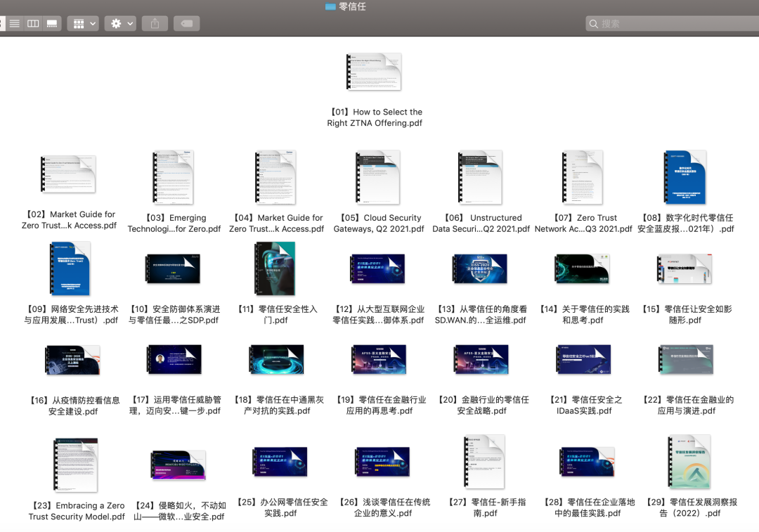The image size is (759, 532).
Task: Open the gear action menu
Action: (x=121, y=23)
